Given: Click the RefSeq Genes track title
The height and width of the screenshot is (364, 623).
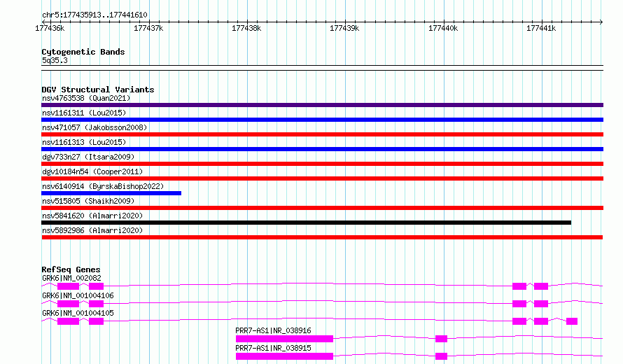Looking at the screenshot, I should coord(71,269).
